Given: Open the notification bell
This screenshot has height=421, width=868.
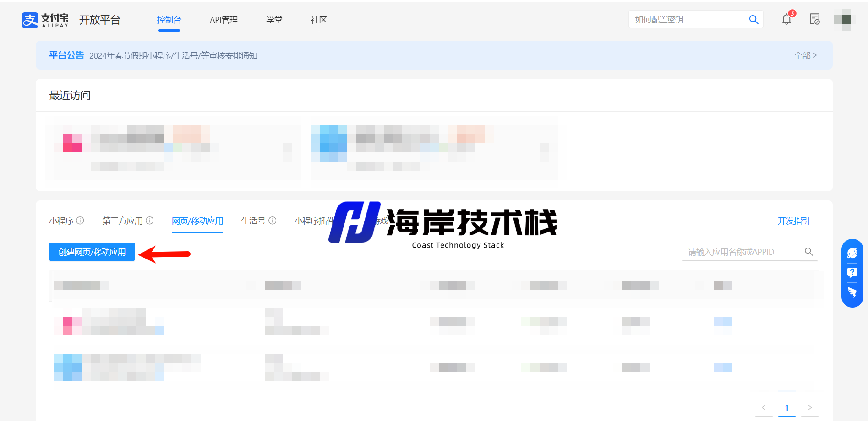Looking at the screenshot, I should [x=786, y=19].
